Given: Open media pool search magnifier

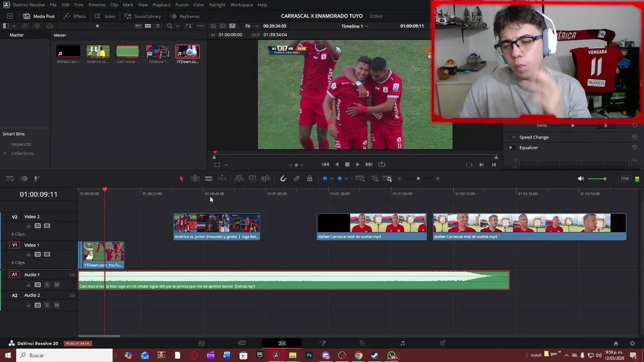Looking at the screenshot, I should [x=170, y=26].
